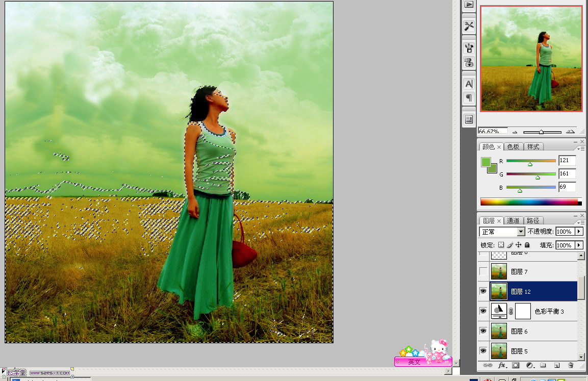Delete layer with trash icon
The width and height of the screenshot is (588, 381).
tap(571, 365)
